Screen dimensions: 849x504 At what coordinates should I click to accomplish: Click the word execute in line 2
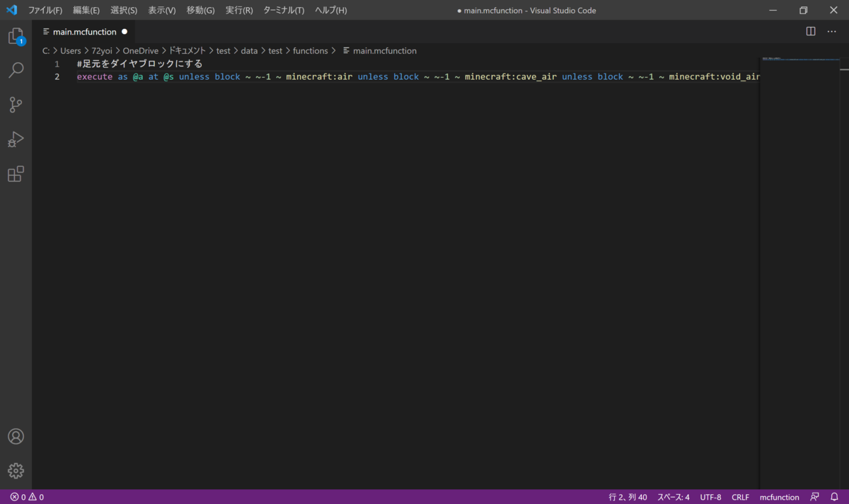95,76
